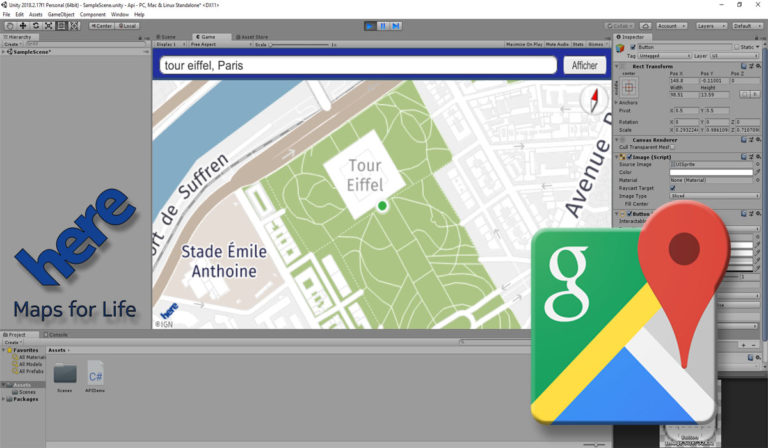
Task: Toggle Center pivot mode button
Action: click(102, 26)
